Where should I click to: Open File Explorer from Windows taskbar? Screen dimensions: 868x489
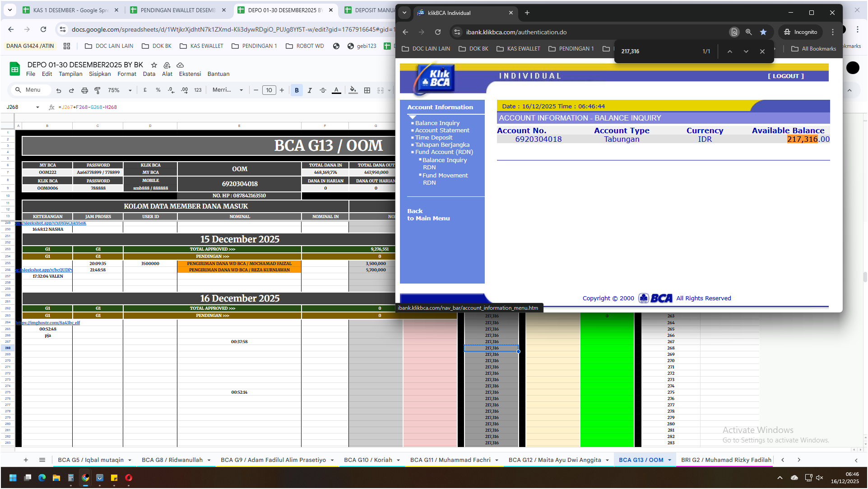pyautogui.click(x=56, y=478)
